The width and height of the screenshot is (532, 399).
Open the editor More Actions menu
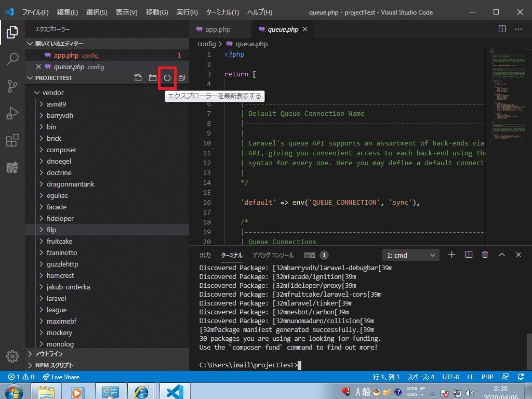(518, 29)
